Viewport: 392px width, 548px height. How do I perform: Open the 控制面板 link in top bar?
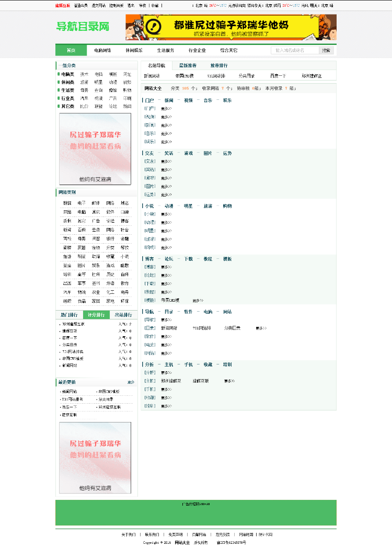coord(117,6)
